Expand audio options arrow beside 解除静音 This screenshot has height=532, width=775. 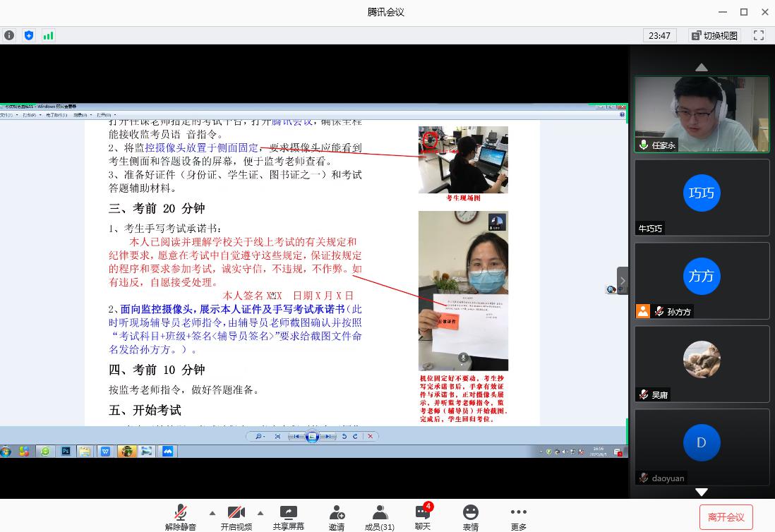point(212,513)
